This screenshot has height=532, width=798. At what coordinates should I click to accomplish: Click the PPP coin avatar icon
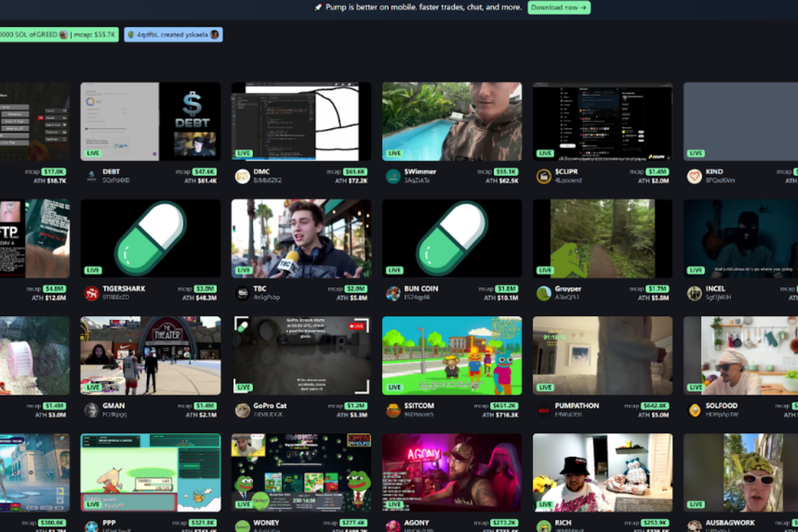pyautogui.click(x=92, y=526)
